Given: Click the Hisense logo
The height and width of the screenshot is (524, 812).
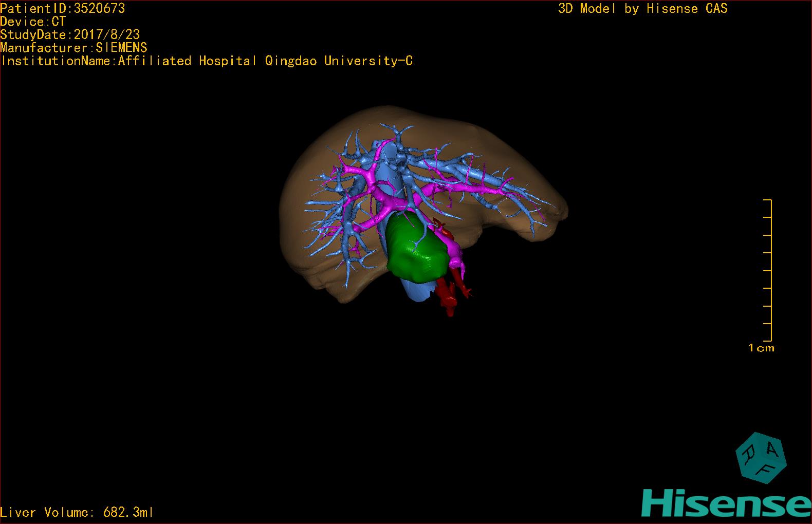Looking at the screenshot, I should [x=726, y=502].
